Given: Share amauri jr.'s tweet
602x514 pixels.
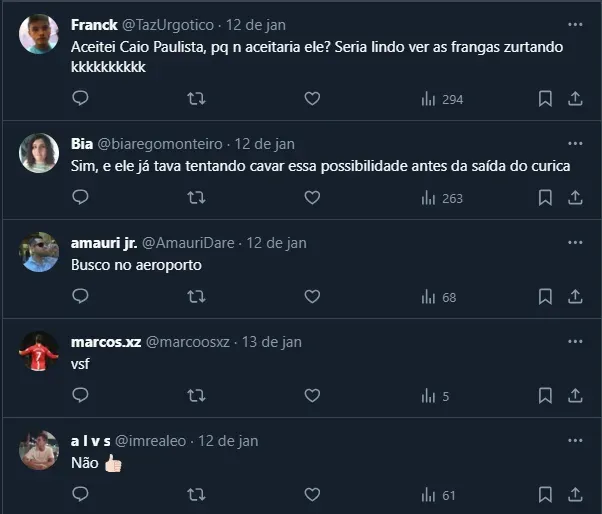Looking at the screenshot, I should click(575, 296).
